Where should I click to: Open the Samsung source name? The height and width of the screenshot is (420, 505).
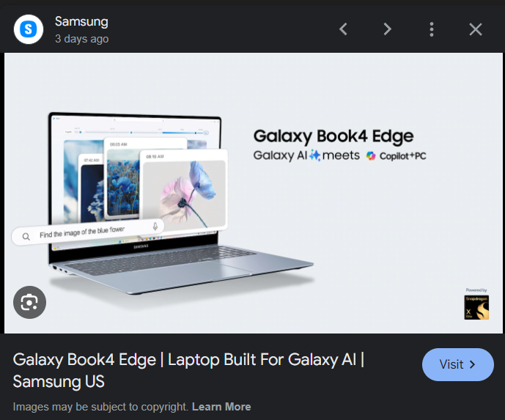pyautogui.click(x=81, y=21)
